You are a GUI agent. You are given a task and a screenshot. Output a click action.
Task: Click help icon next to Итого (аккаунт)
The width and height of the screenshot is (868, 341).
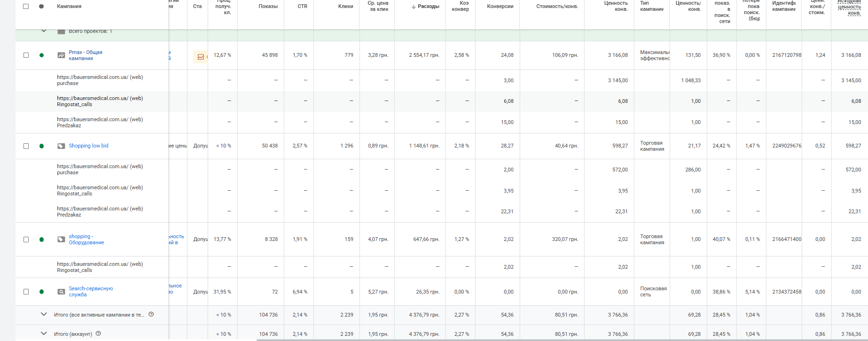(98, 333)
